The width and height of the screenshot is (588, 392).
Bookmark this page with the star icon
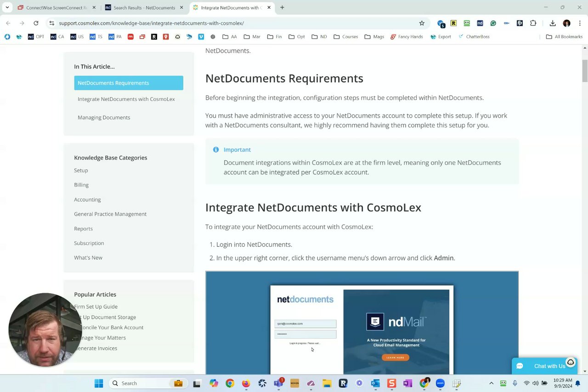point(422,23)
